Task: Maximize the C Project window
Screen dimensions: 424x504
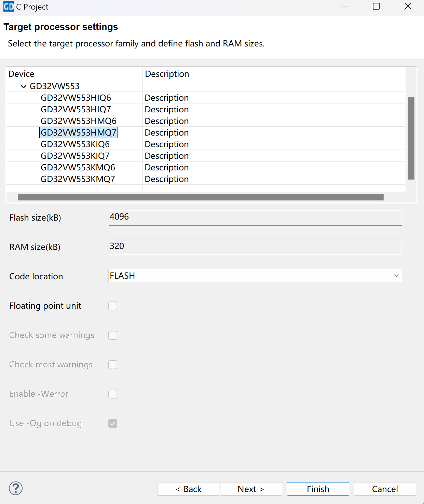Action: (376, 6)
